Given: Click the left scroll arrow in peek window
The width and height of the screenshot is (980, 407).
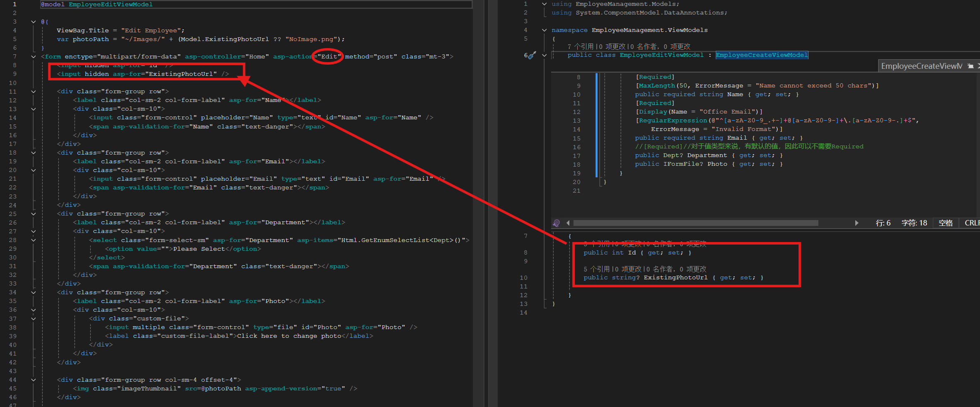Looking at the screenshot, I should [568, 223].
